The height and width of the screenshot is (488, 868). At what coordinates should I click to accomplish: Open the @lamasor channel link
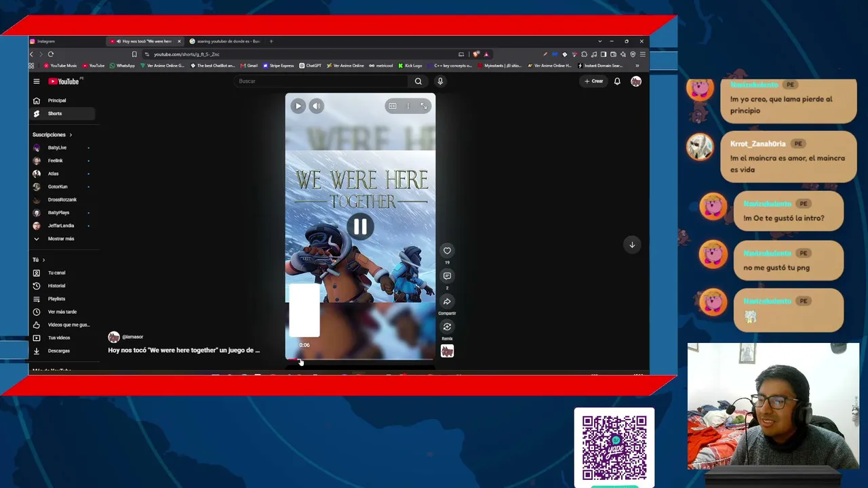click(x=133, y=337)
